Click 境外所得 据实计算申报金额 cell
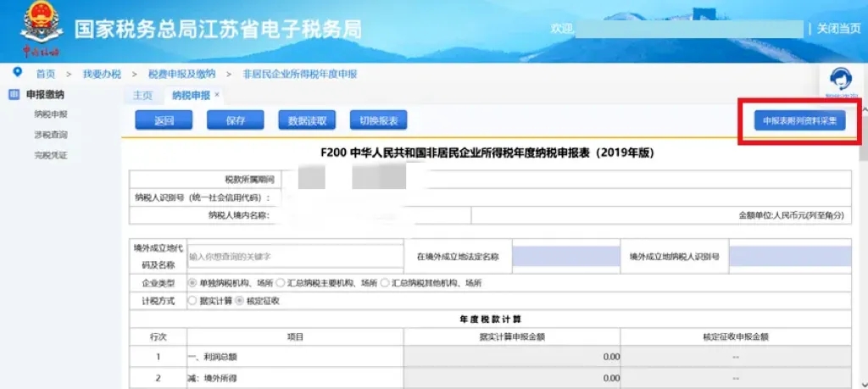 (512, 378)
